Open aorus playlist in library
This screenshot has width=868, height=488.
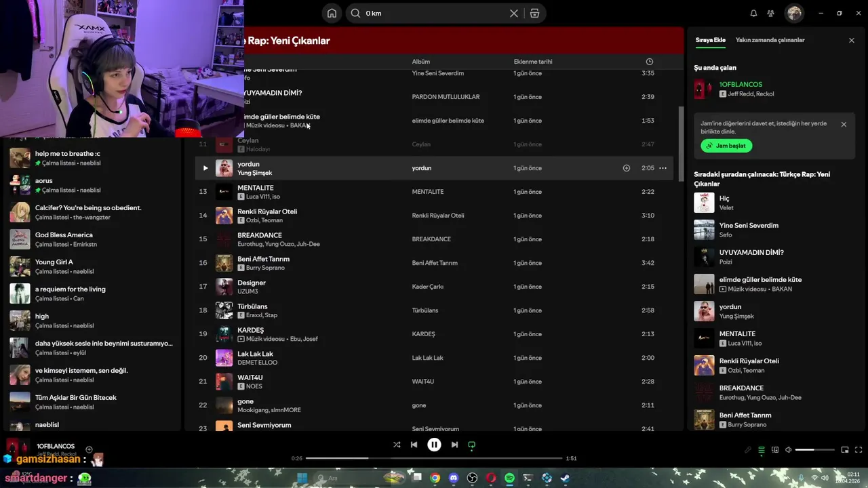click(92, 185)
